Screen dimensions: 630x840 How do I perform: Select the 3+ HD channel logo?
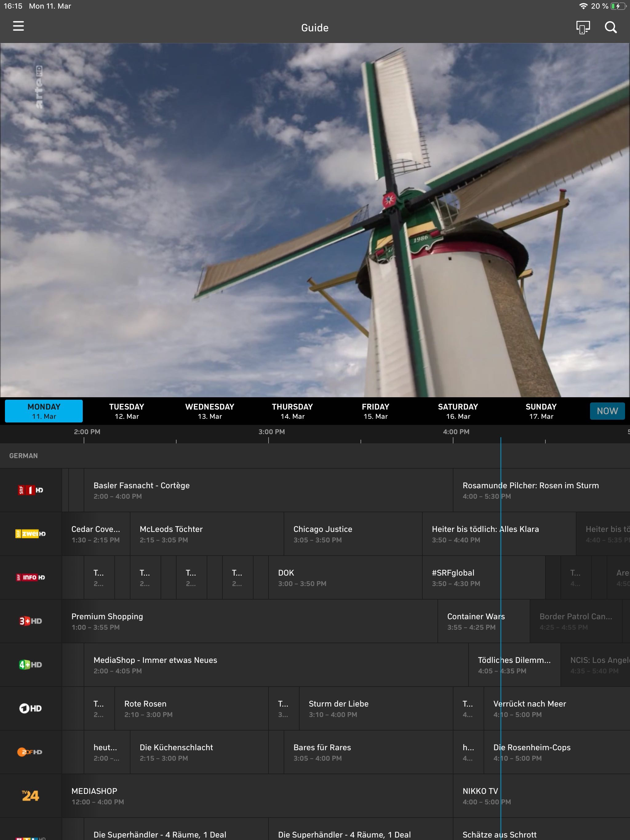pyautogui.click(x=31, y=621)
